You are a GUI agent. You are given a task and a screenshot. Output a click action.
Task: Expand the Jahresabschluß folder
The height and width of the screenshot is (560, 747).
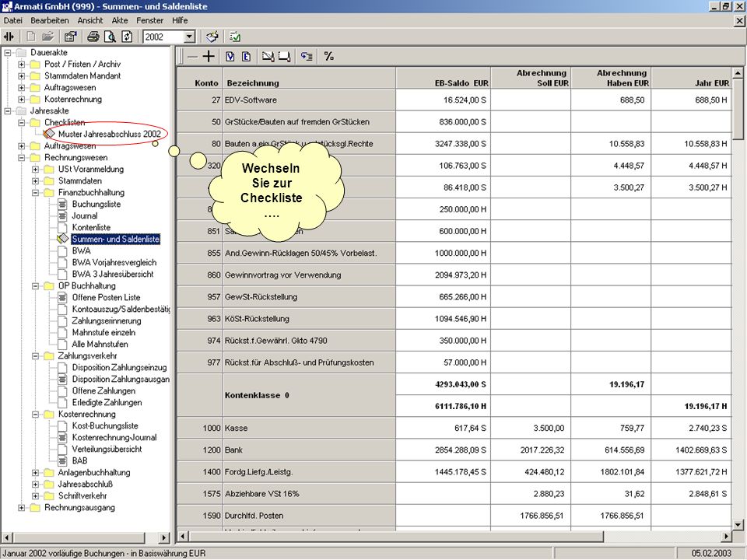point(35,485)
